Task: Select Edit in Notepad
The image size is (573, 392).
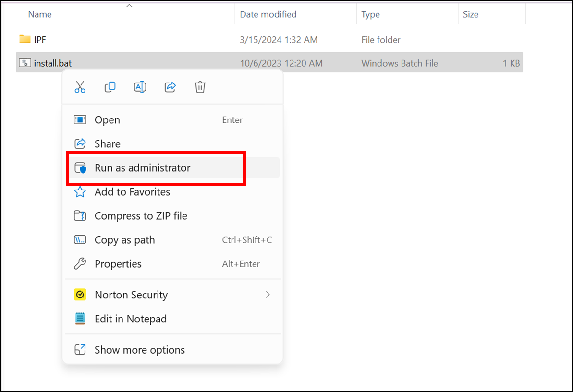Action: click(130, 319)
